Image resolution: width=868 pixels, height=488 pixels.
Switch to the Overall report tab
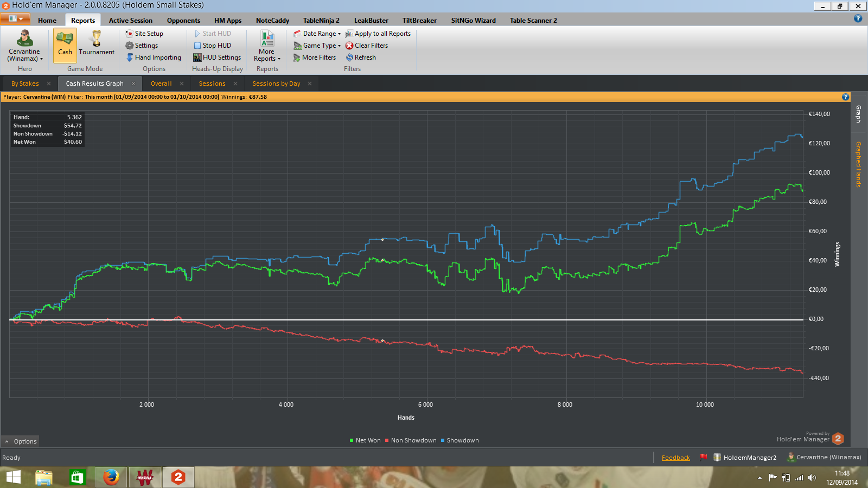(161, 84)
